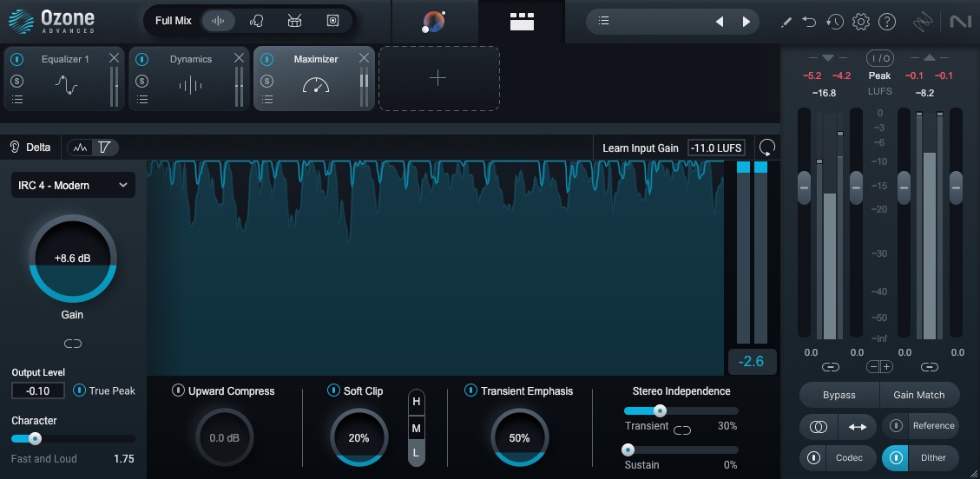
Task: Adjust the Character slider handle
Action: (x=35, y=438)
